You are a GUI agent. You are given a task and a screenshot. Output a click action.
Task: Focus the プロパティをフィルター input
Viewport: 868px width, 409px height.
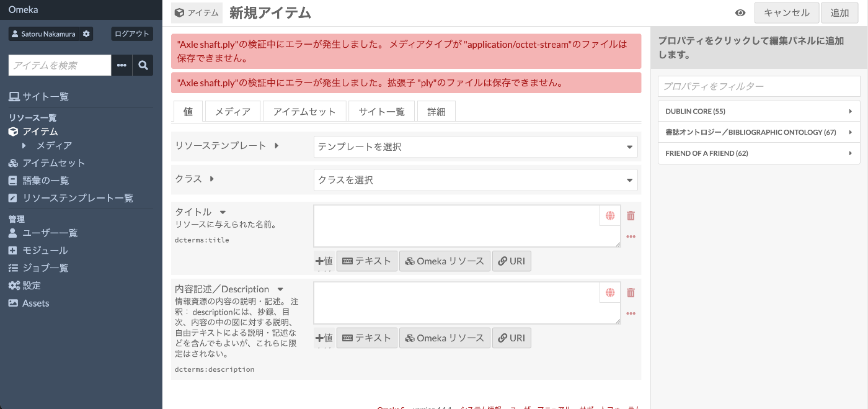pos(759,86)
